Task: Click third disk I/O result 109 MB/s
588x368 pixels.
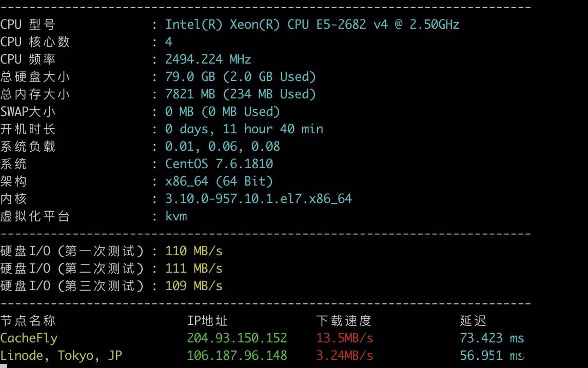Action: point(194,286)
